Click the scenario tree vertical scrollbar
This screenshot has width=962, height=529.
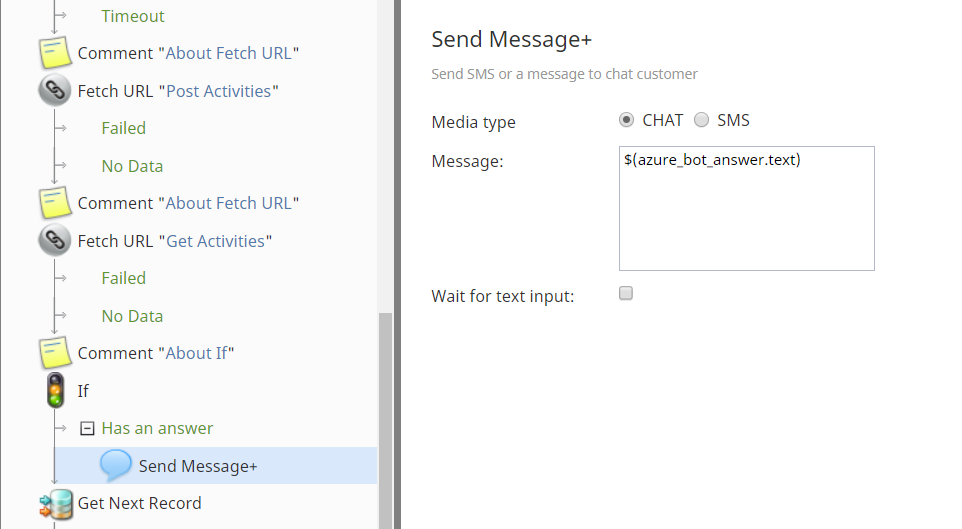(x=385, y=420)
